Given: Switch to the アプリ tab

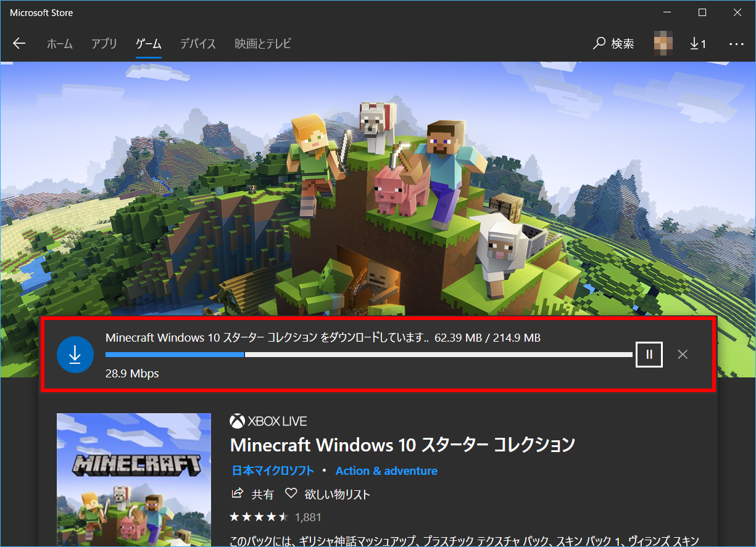Looking at the screenshot, I should point(104,44).
